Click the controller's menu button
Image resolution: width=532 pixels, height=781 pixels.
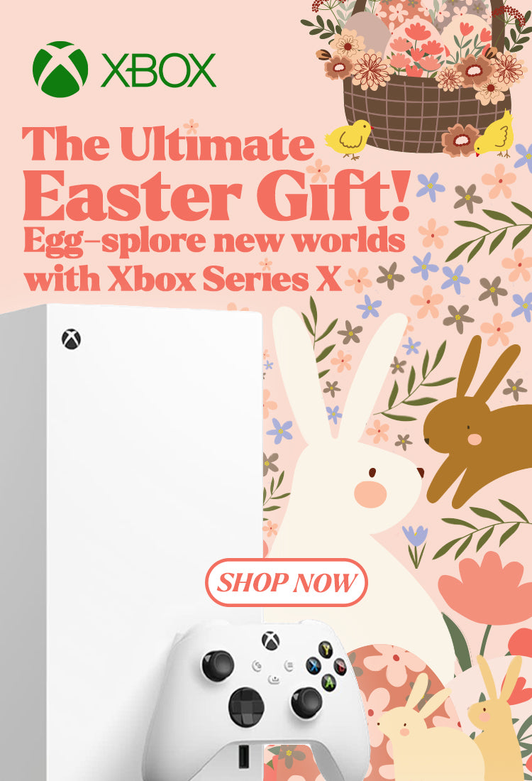(289, 665)
